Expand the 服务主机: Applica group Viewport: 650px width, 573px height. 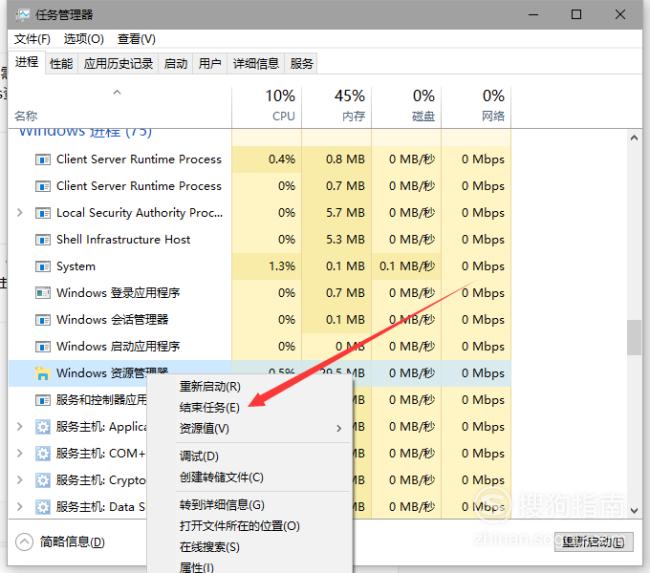(x=19, y=426)
